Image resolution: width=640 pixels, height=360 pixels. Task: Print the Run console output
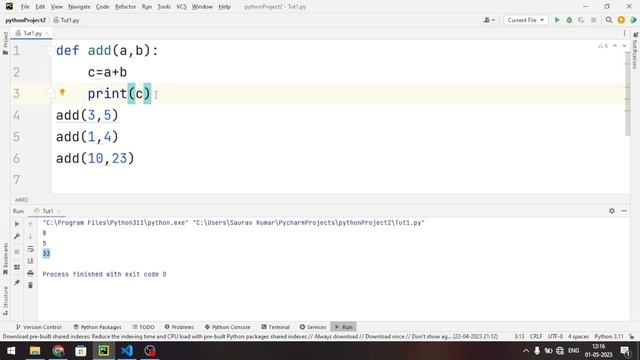point(30,273)
